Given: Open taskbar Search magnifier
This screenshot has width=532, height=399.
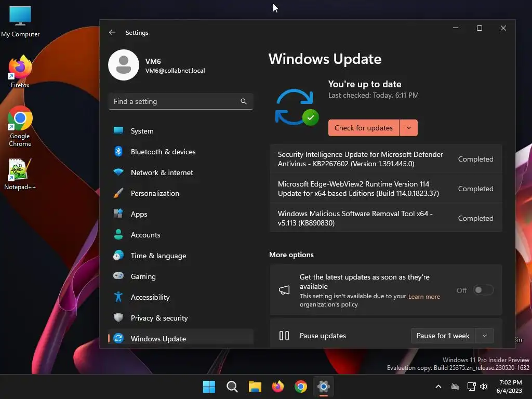Looking at the screenshot, I should point(232,387).
